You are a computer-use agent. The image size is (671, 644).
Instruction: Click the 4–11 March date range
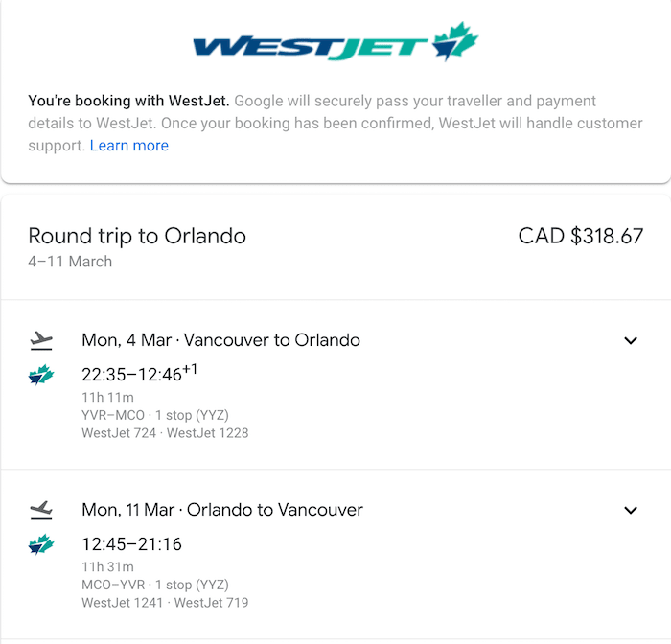(70, 262)
